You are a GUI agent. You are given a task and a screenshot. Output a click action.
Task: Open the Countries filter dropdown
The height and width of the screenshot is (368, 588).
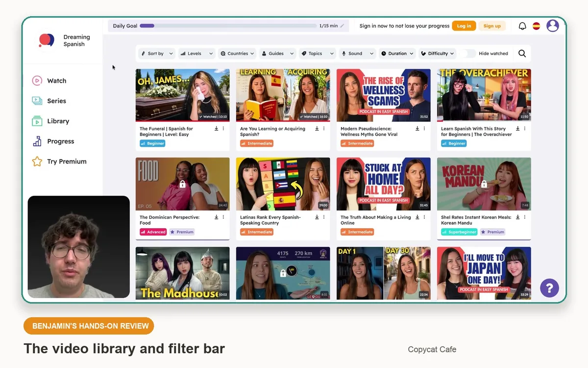click(x=237, y=53)
